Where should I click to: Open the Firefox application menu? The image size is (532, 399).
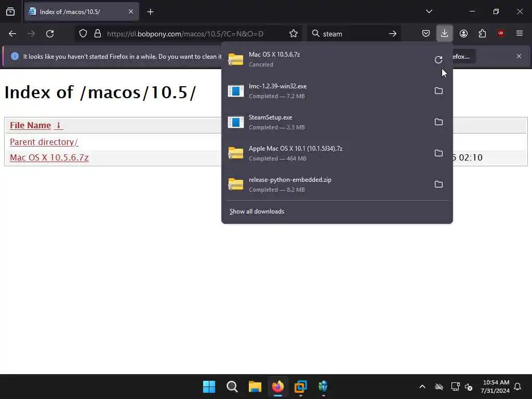pos(520,33)
